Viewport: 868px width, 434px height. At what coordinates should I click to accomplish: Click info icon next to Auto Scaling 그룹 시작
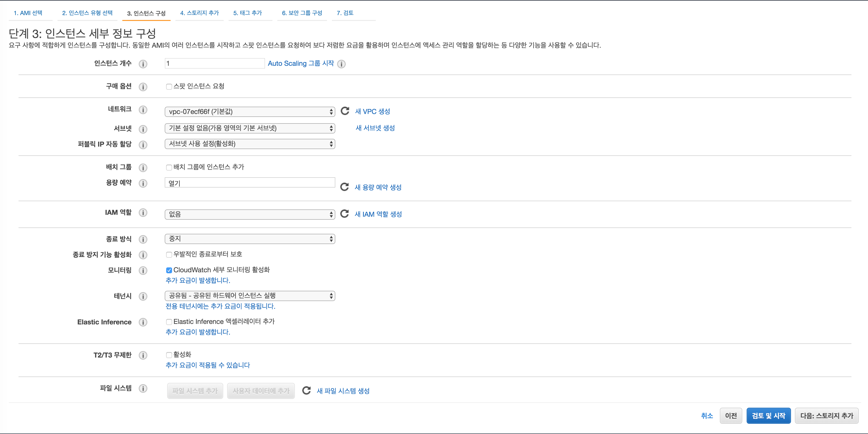341,64
